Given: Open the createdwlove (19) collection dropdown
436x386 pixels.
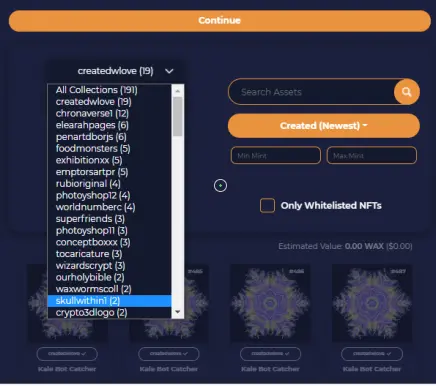Looking at the screenshot, I should click(x=116, y=71).
